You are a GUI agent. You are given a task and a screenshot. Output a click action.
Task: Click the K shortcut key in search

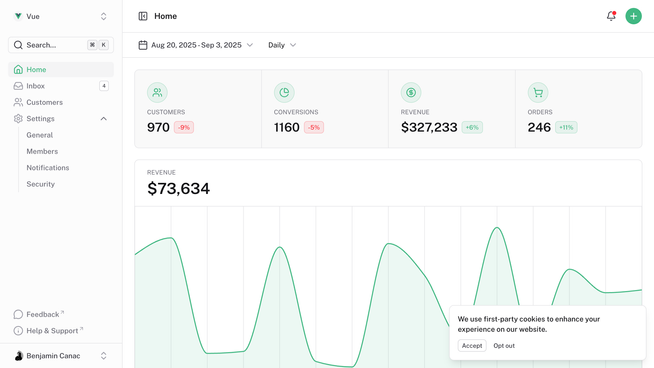click(x=103, y=45)
